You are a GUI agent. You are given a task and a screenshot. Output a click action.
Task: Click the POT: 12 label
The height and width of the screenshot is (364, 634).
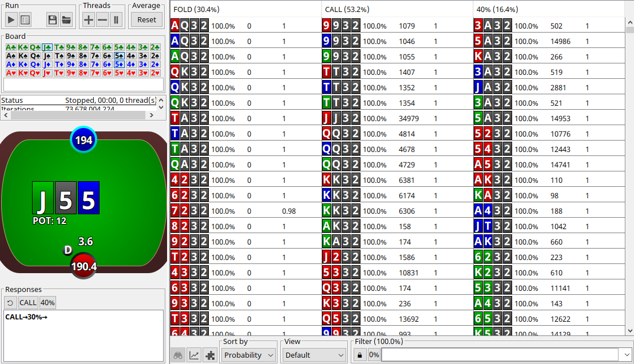49,221
